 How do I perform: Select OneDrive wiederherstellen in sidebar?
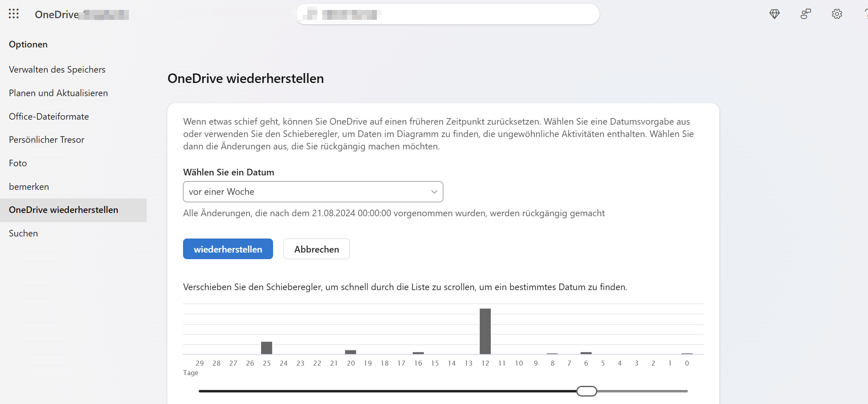click(73, 210)
